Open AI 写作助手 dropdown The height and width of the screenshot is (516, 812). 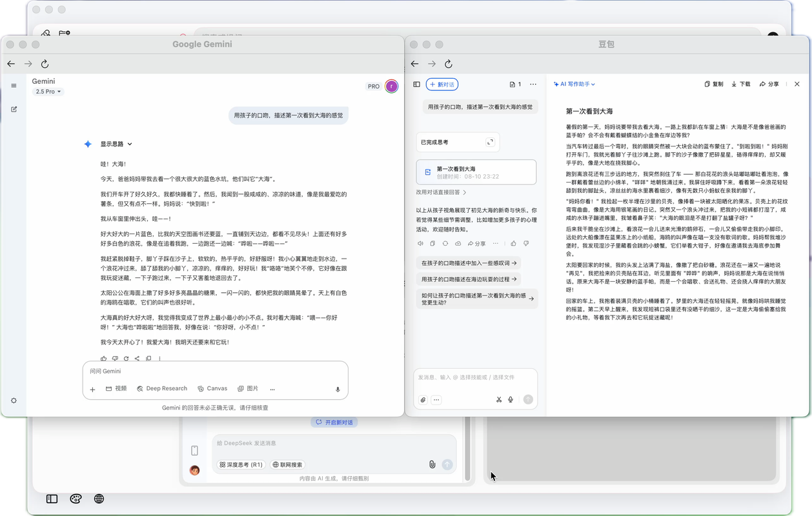(x=574, y=84)
